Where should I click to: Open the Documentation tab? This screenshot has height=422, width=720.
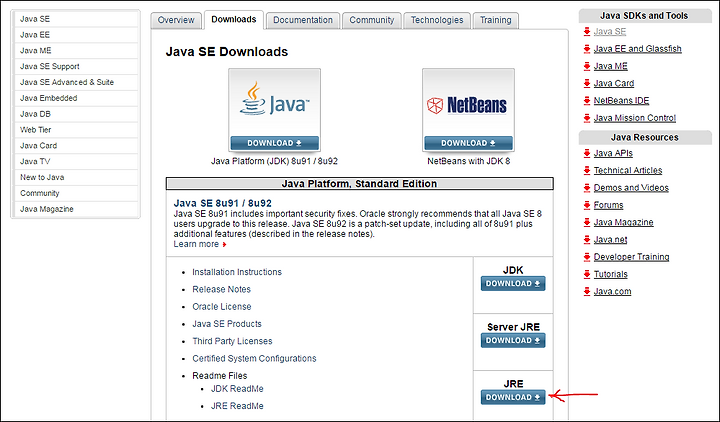(303, 20)
